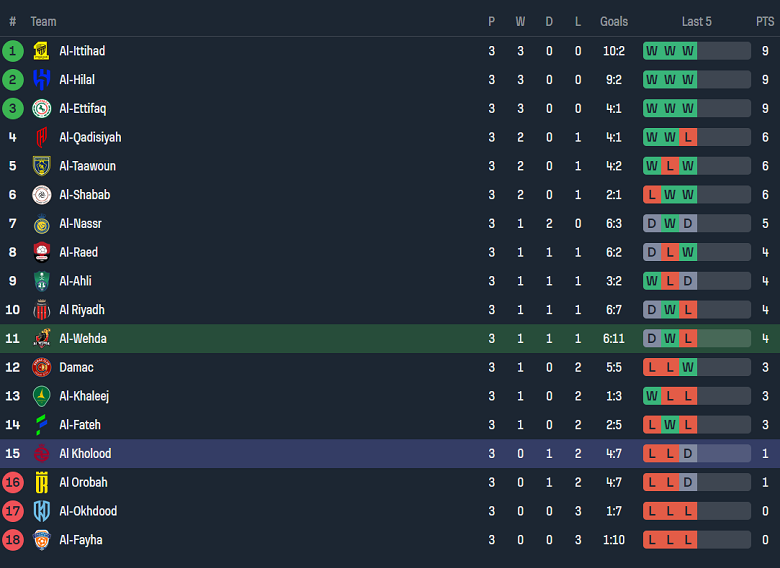Click the Al-Okhdood club logo

coord(41,511)
